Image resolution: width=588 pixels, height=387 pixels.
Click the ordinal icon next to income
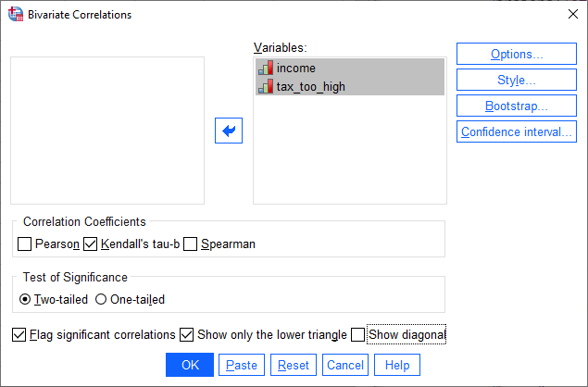pos(266,68)
